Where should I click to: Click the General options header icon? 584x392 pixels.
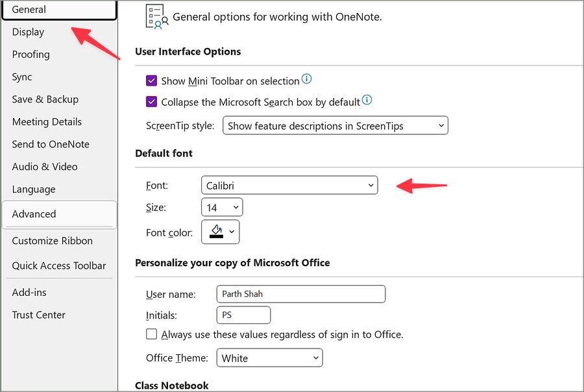click(x=157, y=16)
